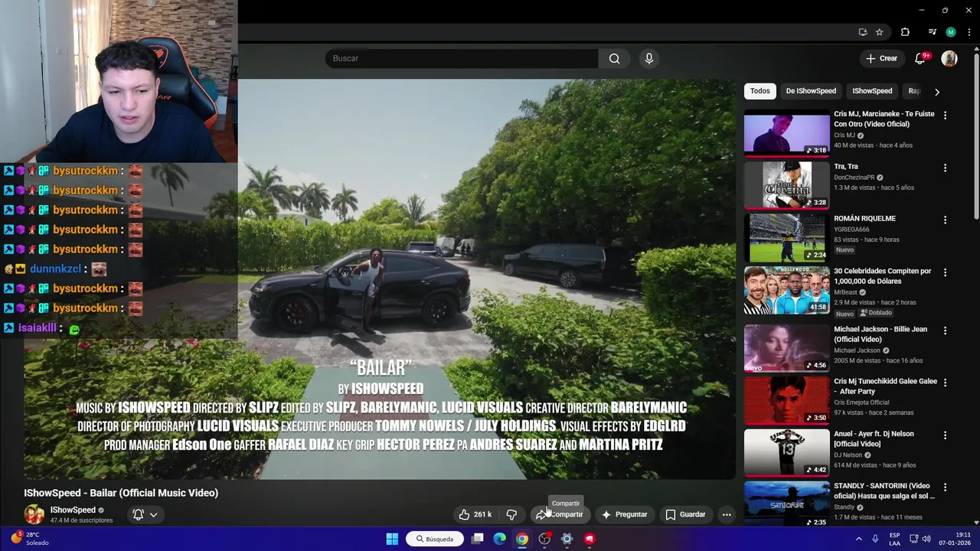Open the red taskbar app icon

pyautogui.click(x=589, y=539)
